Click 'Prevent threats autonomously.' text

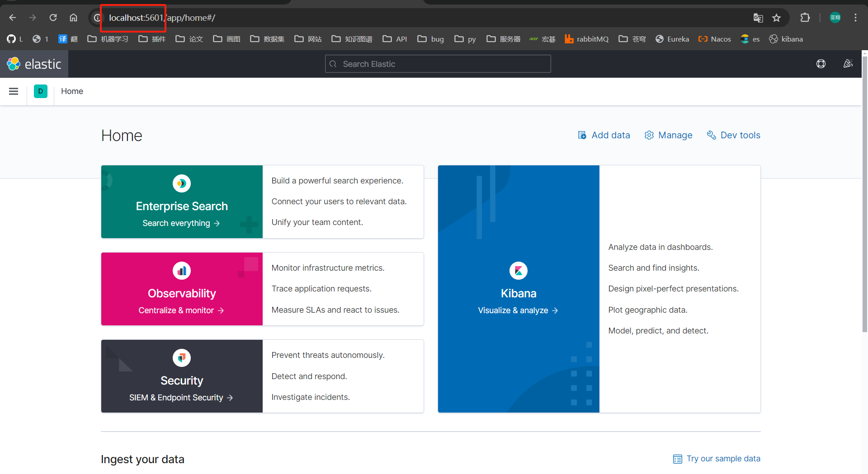point(328,355)
